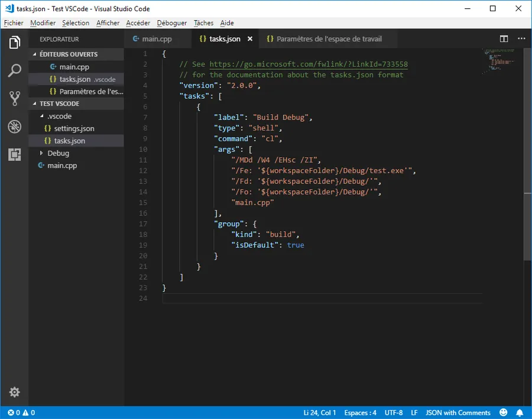532x419 pixels.
Task: Open settings.json in the .vscode folder
Action: pyautogui.click(x=76, y=129)
